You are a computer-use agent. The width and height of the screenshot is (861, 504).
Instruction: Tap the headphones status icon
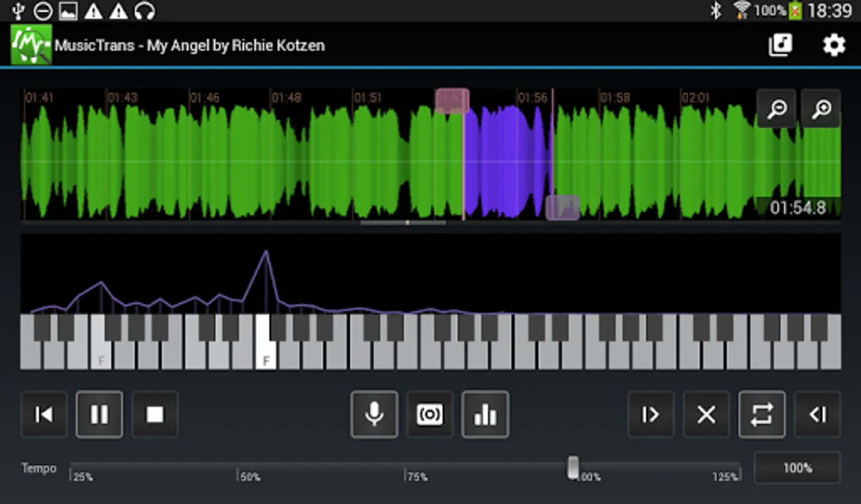point(145,11)
